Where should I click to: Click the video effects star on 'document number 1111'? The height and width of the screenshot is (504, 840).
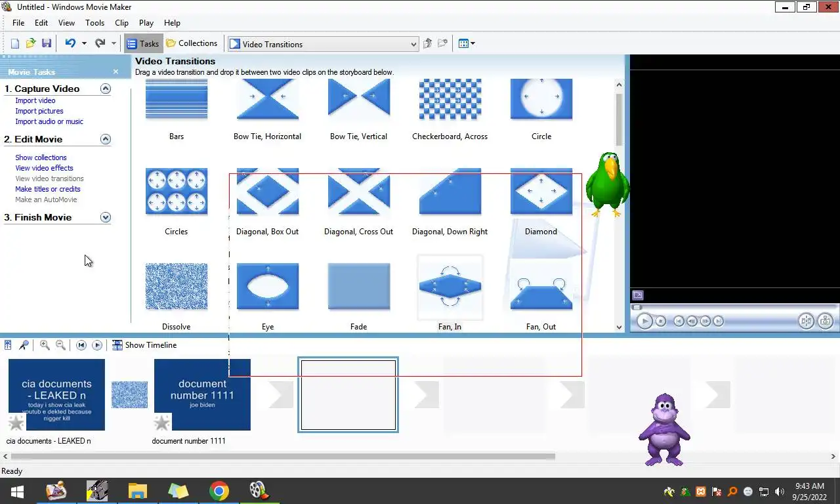(x=162, y=422)
